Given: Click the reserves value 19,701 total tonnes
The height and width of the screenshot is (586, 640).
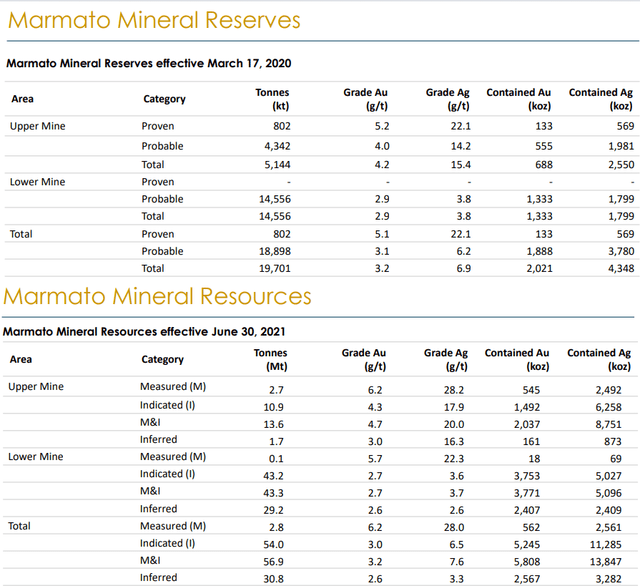Looking at the screenshot, I should pyautogui.click(x=275, y=269).
